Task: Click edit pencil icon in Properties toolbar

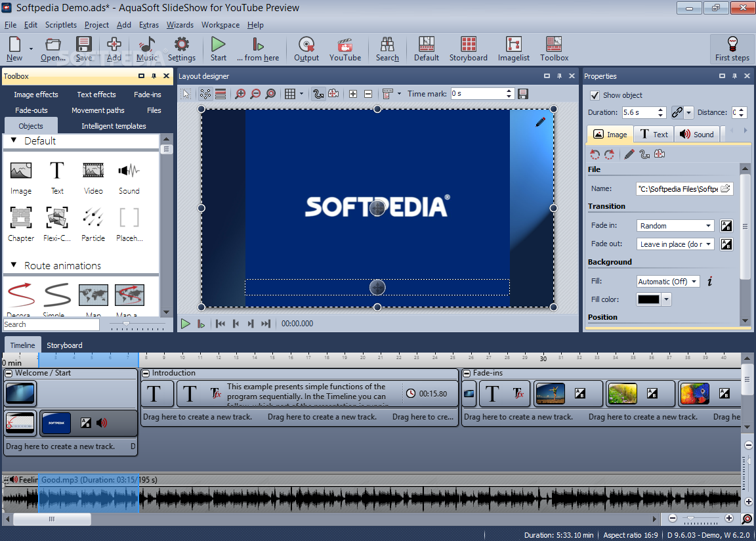Action: pyautogui.click(x=629, y=154)
